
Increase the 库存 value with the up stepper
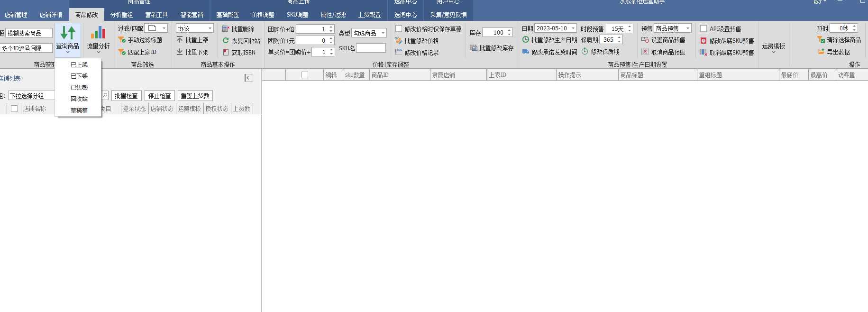pos(509,30)
